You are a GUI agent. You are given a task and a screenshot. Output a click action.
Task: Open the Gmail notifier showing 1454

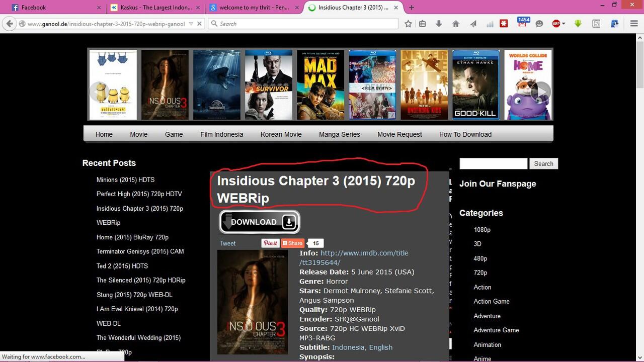pyautogui.click(x=523, y=23)
